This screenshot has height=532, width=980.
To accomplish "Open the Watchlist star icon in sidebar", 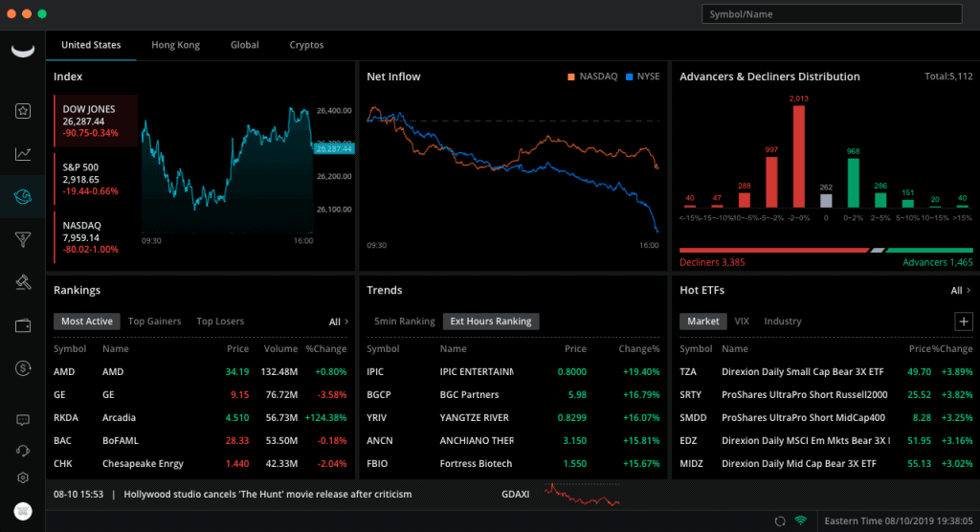I will click(x=23, y=111).
